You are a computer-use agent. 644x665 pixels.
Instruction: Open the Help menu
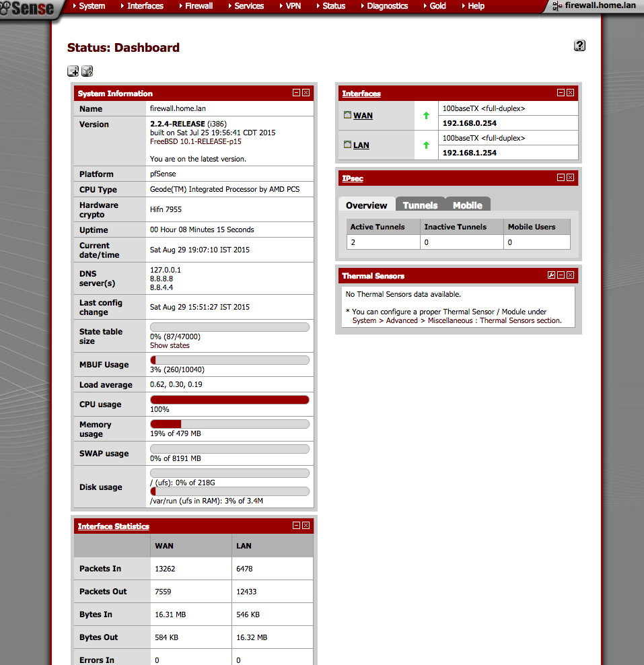(473, 6)
